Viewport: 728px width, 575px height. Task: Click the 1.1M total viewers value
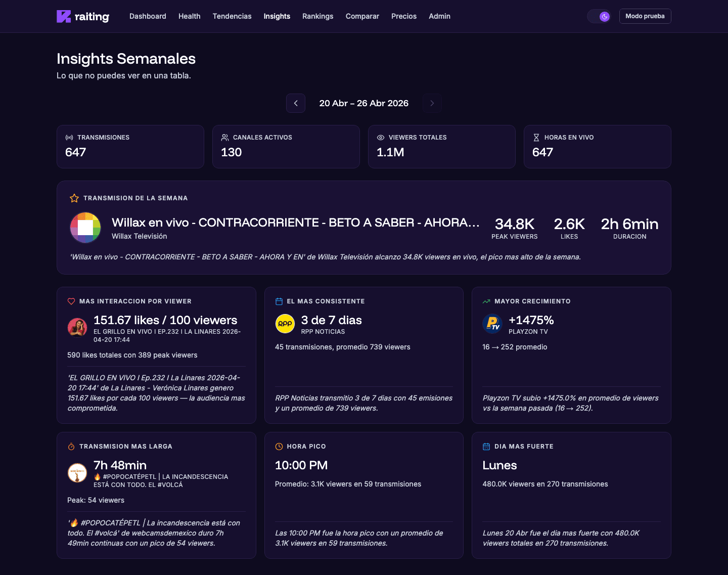390,152
